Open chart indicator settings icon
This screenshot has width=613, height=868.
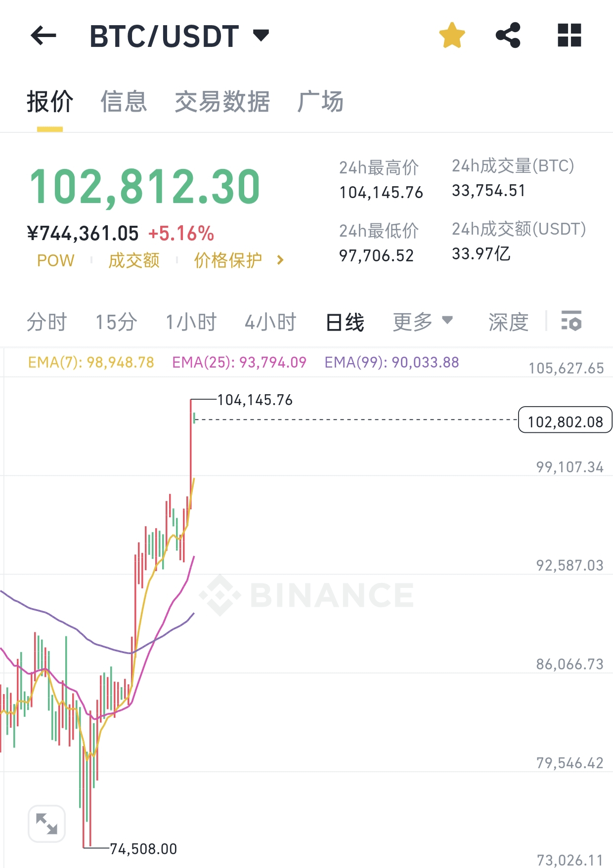(571, 321)
